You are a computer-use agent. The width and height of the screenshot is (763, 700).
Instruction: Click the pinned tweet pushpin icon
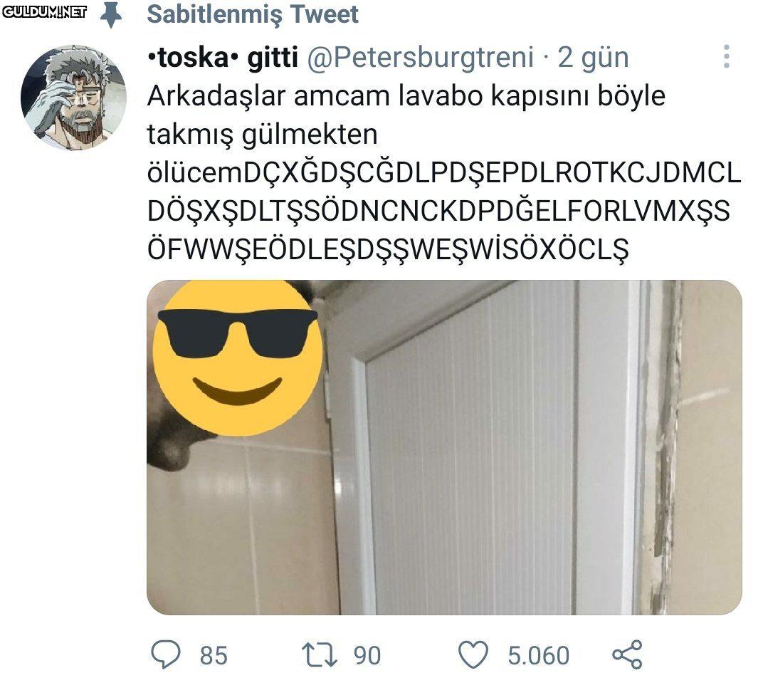pos(111,15)
